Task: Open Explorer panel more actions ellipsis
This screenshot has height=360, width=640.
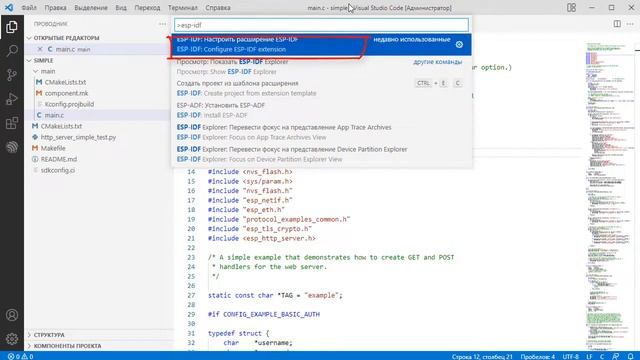Action: click(x=162, y=24)
